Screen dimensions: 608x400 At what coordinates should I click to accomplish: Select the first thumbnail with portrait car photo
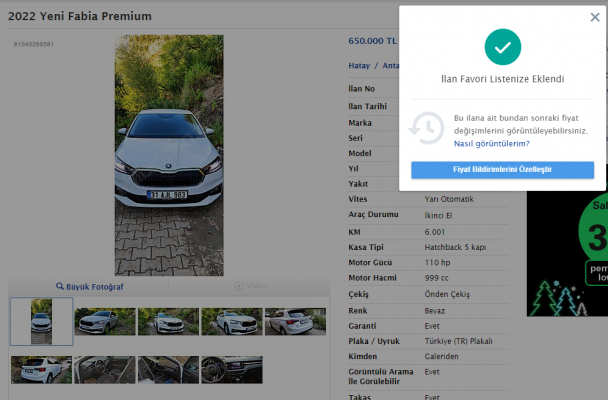tap(41, 321)
